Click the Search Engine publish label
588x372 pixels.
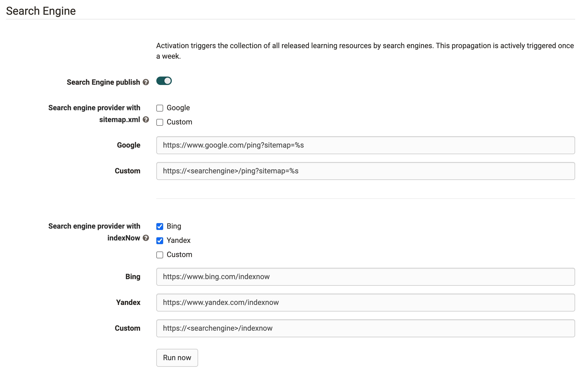[x=103, y=82]
